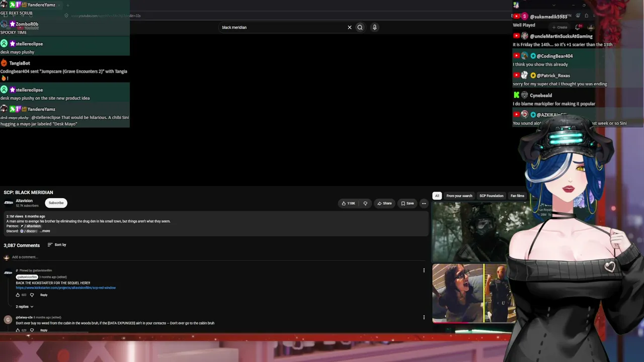Image resolution: width=644 pixels, height=362 pixels.
Task: Expand the 2 replies thread
Action: click(25, 307)
